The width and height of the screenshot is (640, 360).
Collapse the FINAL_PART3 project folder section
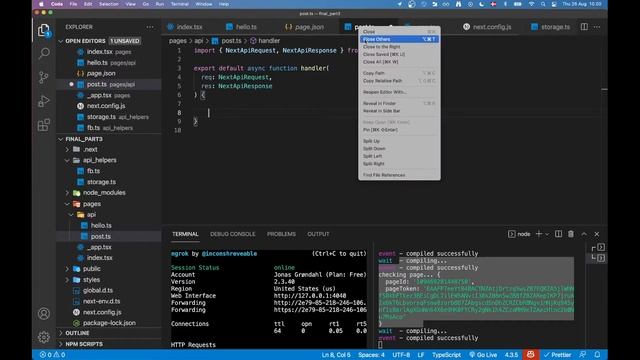[x=61, y=139]
